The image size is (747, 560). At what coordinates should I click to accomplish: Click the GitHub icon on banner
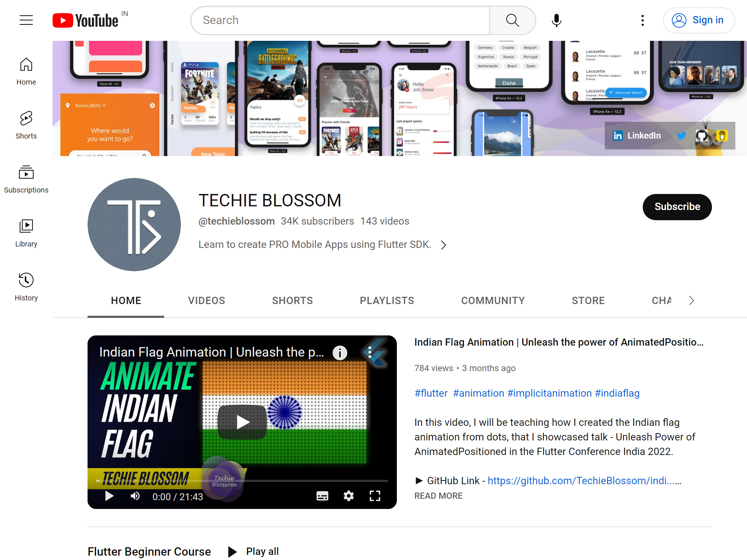[x=702, y=136]
